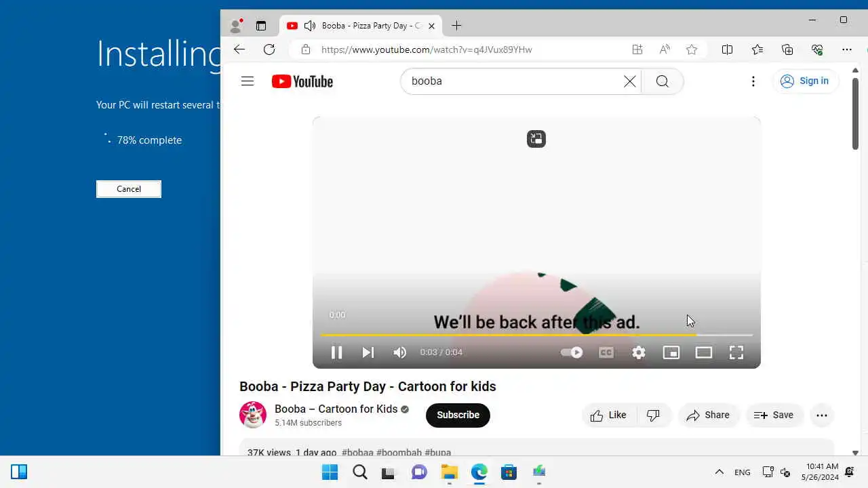Viewport: 868px width, 488px height.
Task: Click the Edge address bar URL
Action: click(427, 49)
